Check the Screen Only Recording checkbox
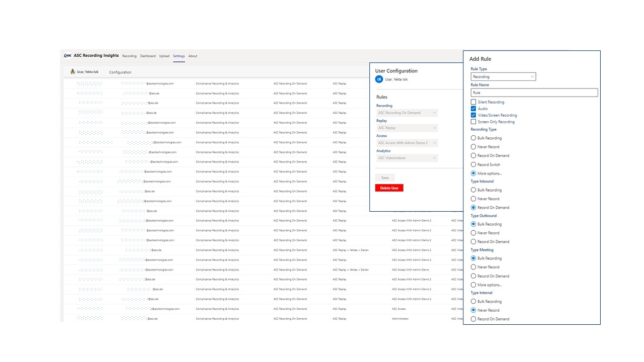The image size is (644, 362). [x=473, y=122]
